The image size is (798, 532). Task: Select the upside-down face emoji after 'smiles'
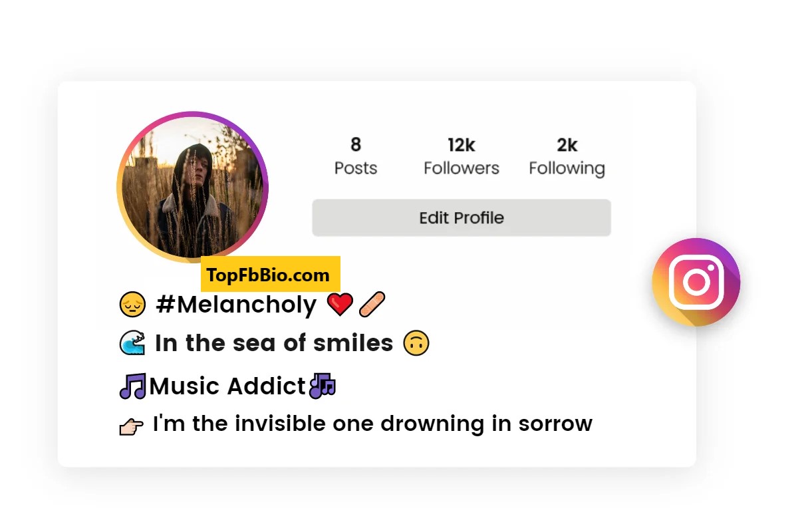(416, 343)
